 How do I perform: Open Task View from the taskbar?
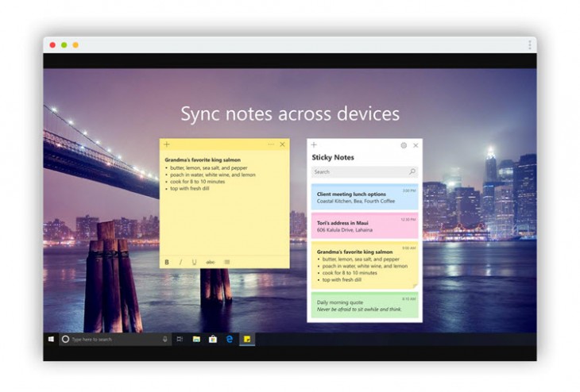[180, 339]
